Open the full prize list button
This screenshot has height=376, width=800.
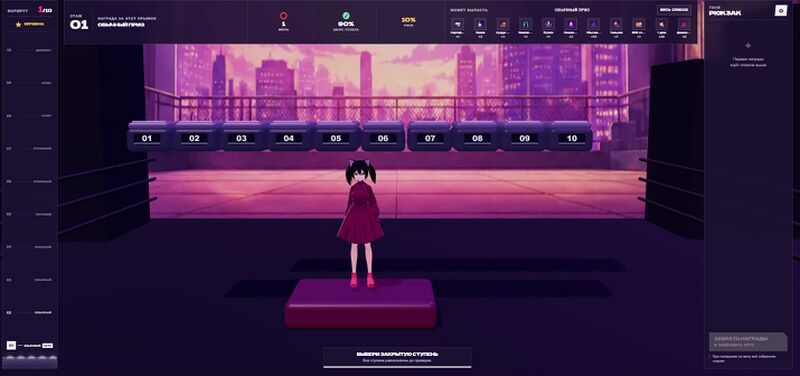point(673,10)
